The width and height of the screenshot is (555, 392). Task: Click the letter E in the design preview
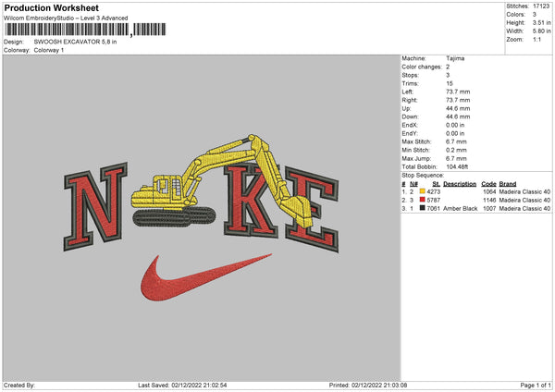pos(313,211)
